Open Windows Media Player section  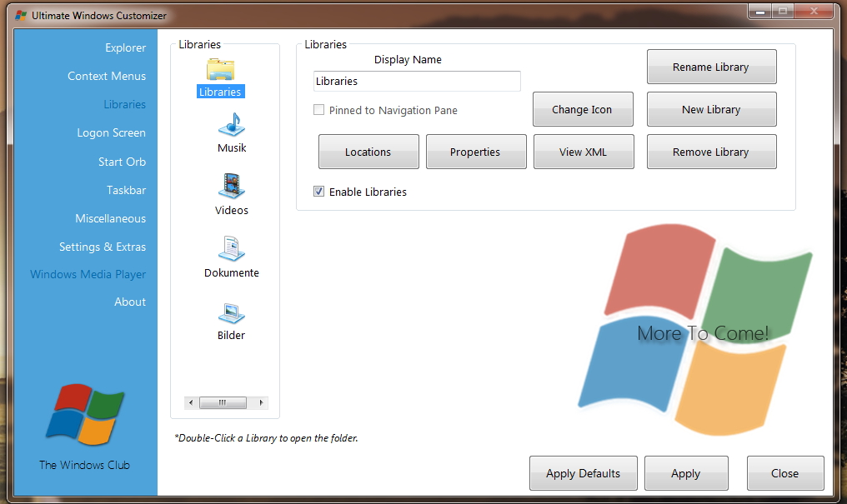point(88,274)
